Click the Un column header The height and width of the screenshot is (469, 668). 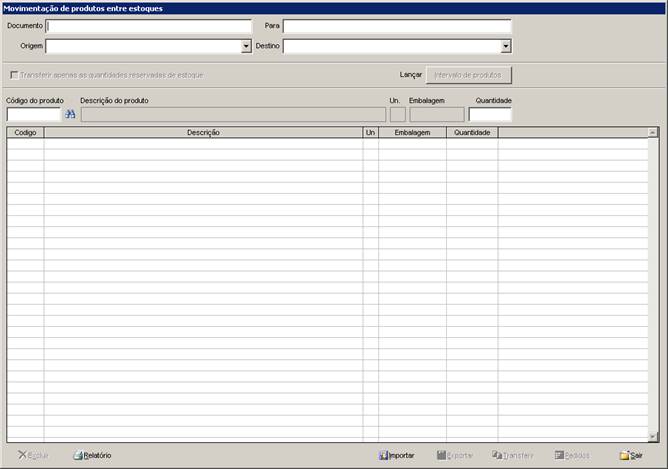(x=370, y=132)
